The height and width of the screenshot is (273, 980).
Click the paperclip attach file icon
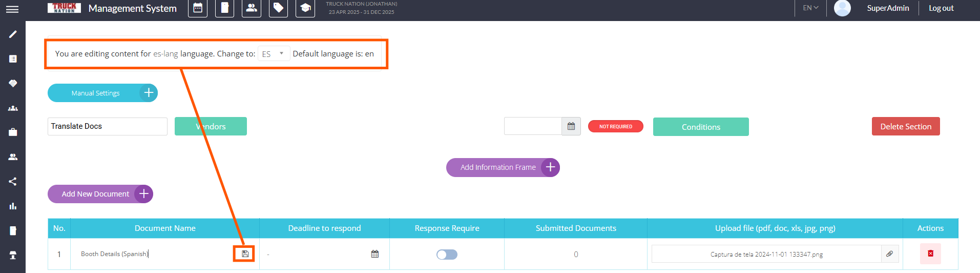point(890,254)
